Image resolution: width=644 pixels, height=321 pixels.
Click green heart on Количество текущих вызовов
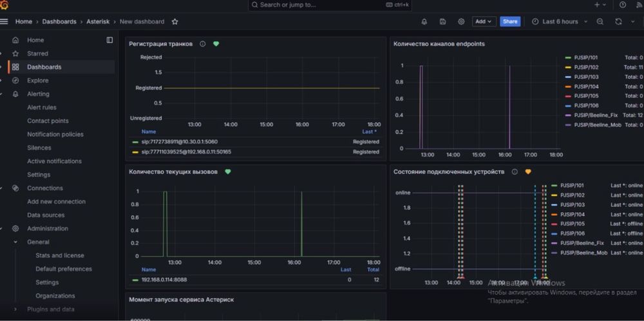pyautogui.click(x=228, y=172)
